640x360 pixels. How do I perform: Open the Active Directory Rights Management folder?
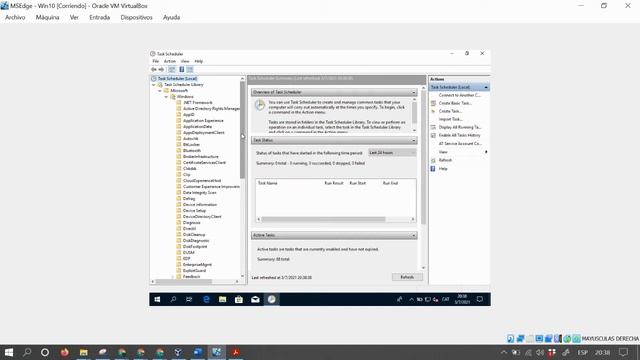[211, 109]
